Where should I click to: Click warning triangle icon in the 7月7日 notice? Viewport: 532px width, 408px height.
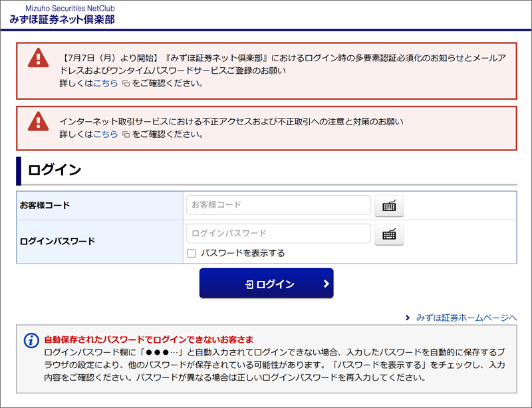(x=38, y=58)
